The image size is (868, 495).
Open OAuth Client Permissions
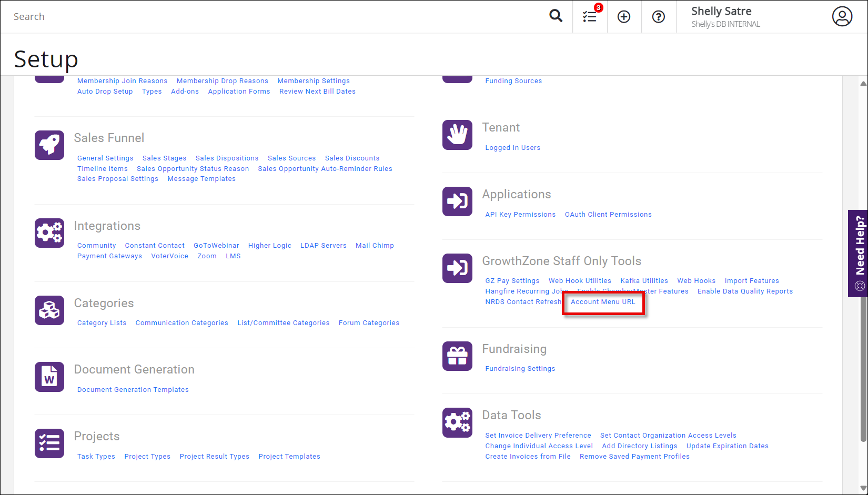click(x=608, y=214)
